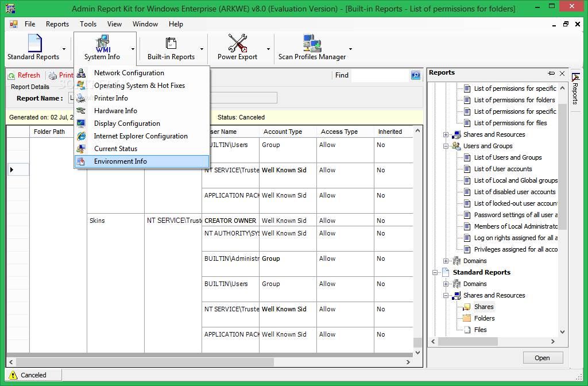Select List of permissions for folders report
Image resolution: width=588 pixels, height=386 pixels.
[x=514, y=100]
